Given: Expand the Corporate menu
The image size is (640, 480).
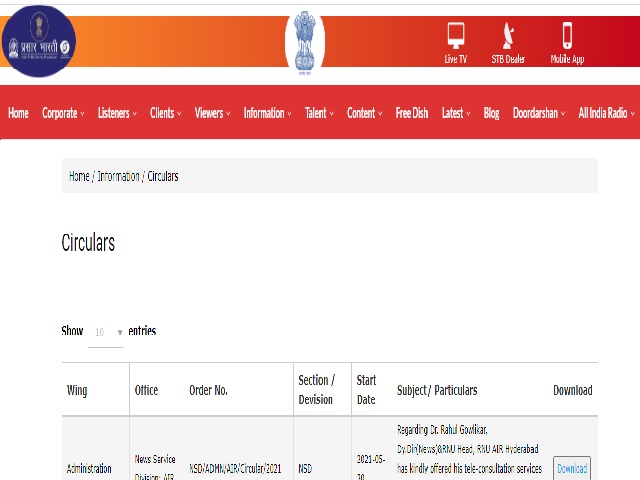Looking at the screenshot, I should click(x=63, y=113).
